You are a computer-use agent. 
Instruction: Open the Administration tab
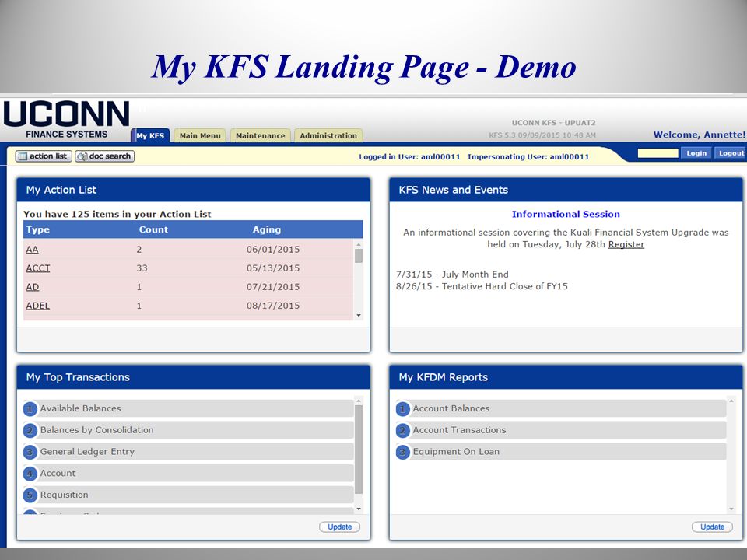tap(328, 135)
